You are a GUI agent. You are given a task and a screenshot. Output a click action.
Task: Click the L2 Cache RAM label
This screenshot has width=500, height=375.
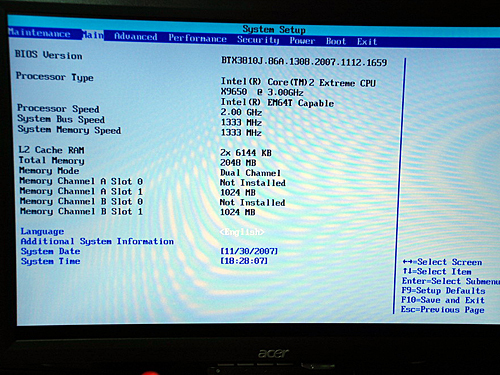coord(51,150)
